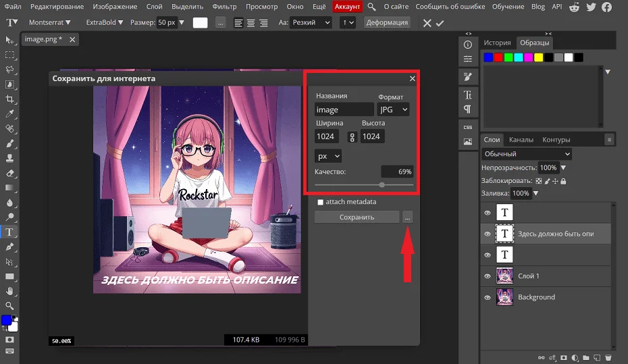Open the Фильтр menu
628x364 pixels.
tap(224, 7)
